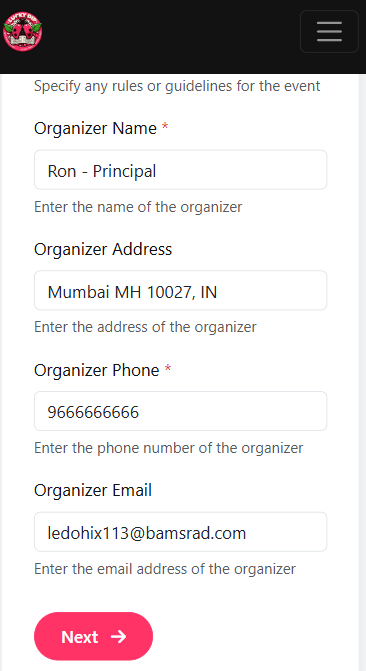Click the red asterisk beside Organizer Phone
Viewport: 366px width, 671px height.
(167, 368)
